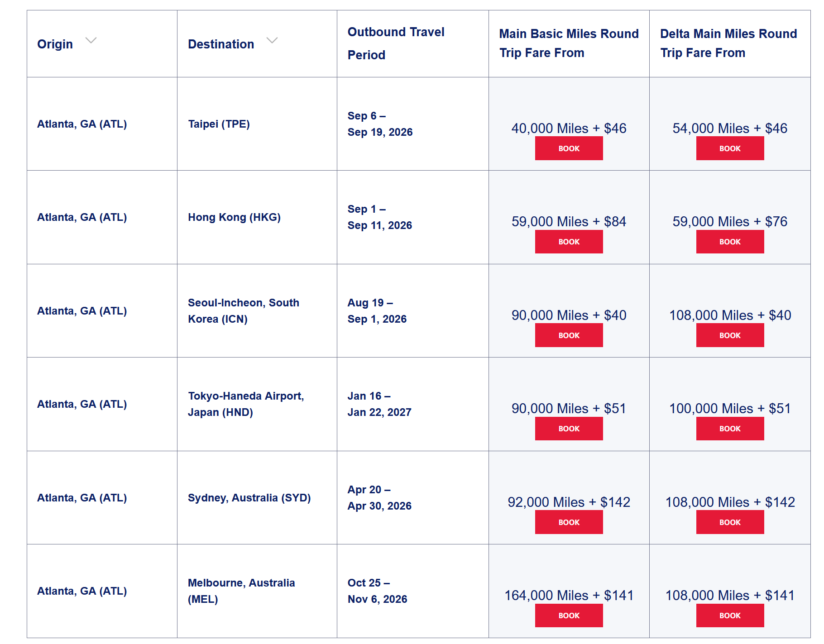
Task: Book Seoul-Incheon Delta Main 108,000 miles fare
Action: (x=729, y=335)
